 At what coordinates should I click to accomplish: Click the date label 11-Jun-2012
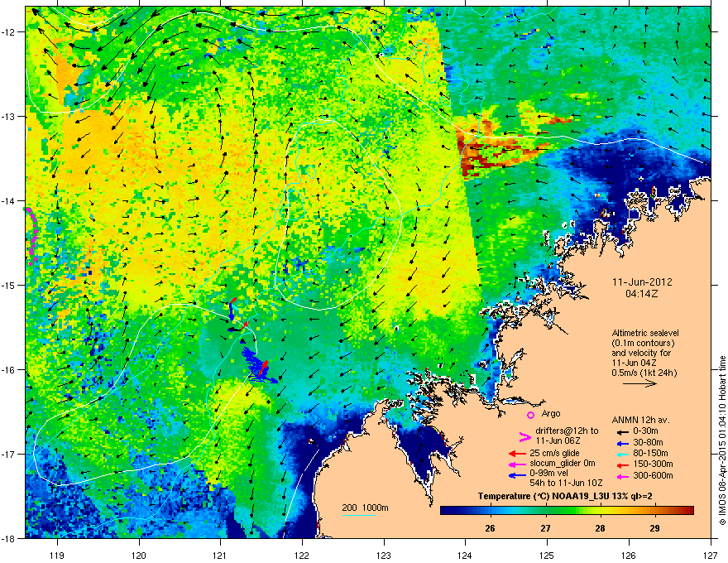tap(642, 282)
